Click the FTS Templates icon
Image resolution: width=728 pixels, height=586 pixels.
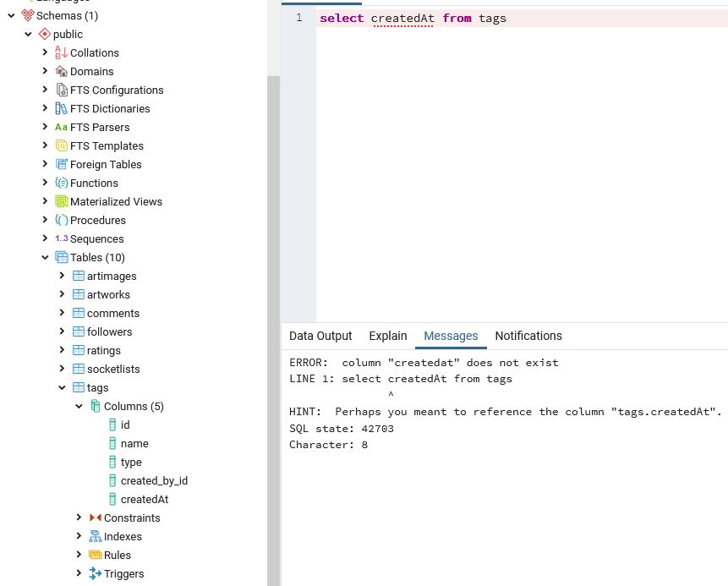pos(61,145)
